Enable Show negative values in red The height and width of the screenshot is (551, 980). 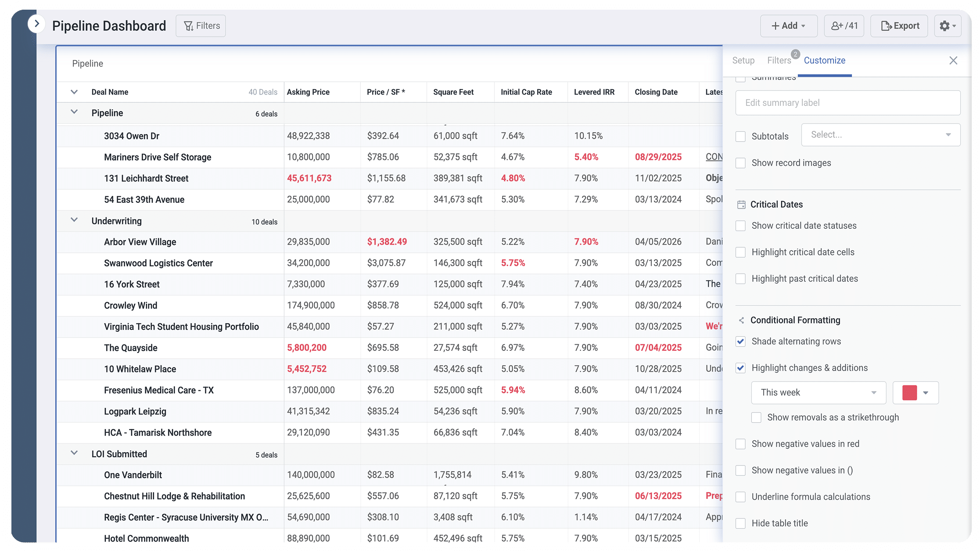point(741,444)
